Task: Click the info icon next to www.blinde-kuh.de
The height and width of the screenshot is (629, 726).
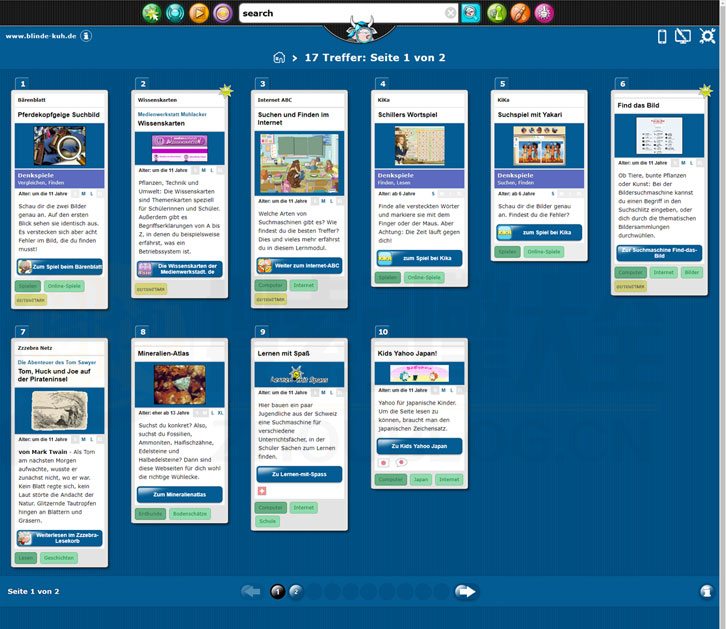Action: (87, 36)
